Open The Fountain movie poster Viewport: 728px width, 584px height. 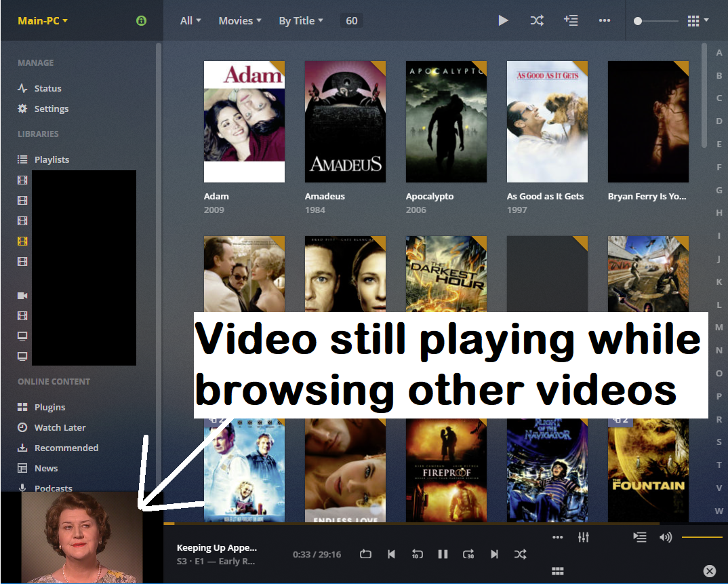point(648,470)
